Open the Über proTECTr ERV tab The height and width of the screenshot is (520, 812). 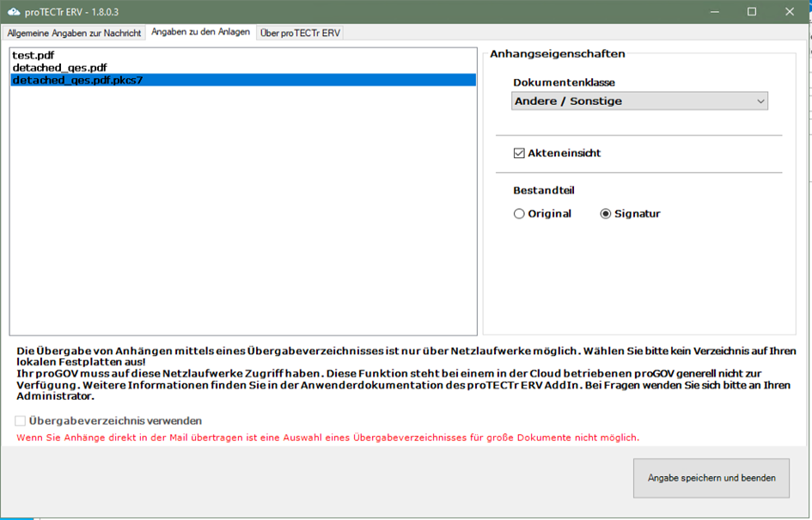coord(301,33)
